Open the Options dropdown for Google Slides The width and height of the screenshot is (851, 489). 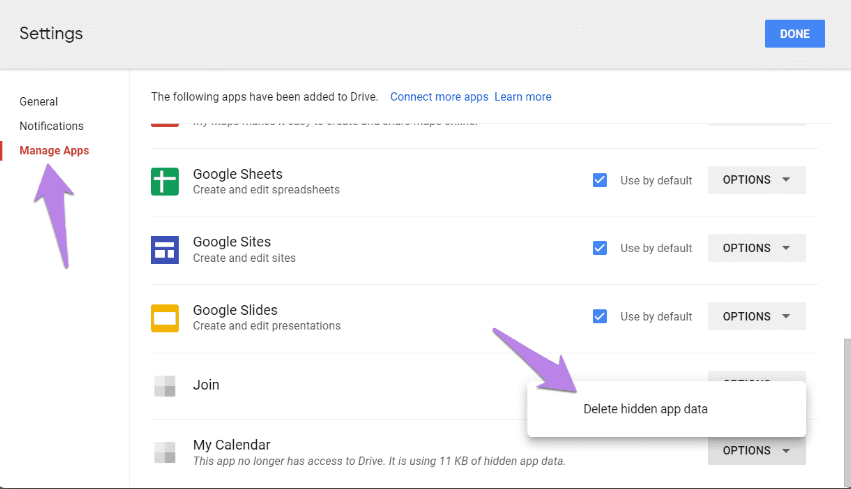[757, 316]
